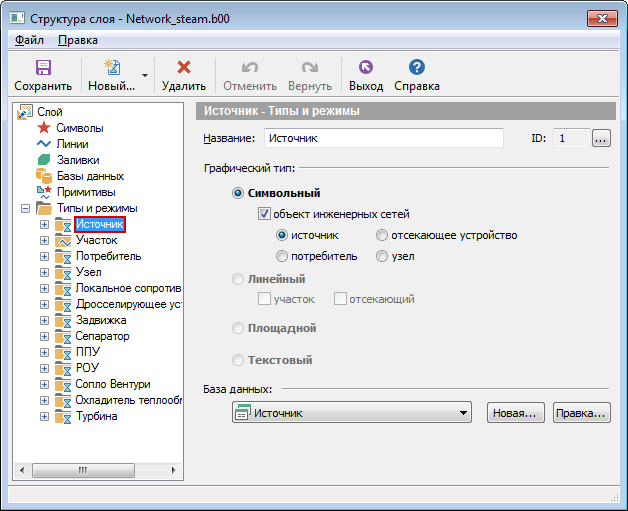This screenshot has width=628, height=511.
Task: Collapse the Типы и режимы tree node
Action: tap(24, 208)
